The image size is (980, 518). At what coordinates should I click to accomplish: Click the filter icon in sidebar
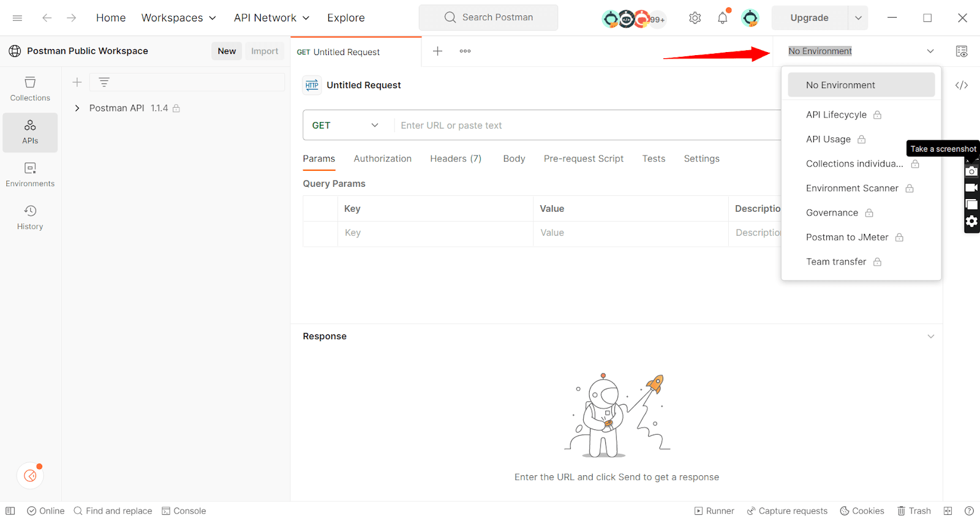[x=104, y=82]
